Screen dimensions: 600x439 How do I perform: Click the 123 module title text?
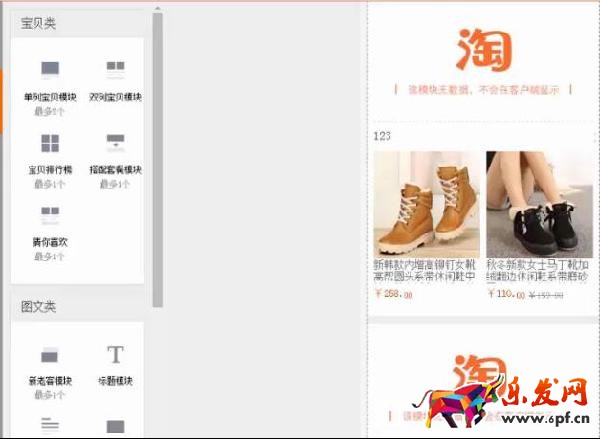point(382,136)
